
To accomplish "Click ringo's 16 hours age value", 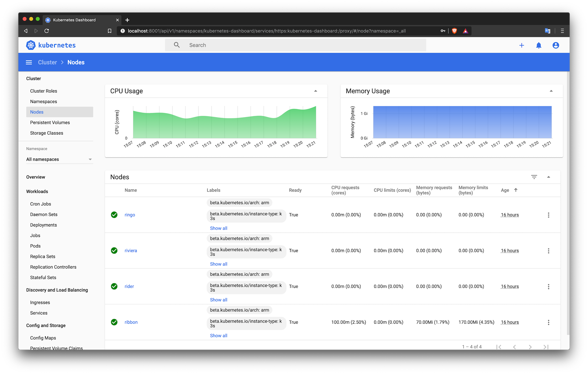I will 510,215.
